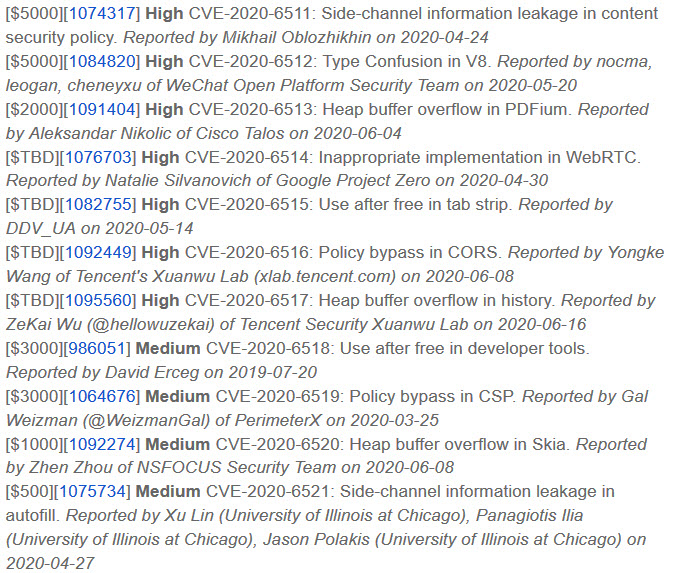Click the text Type Confusion in V8

(407, 61)
